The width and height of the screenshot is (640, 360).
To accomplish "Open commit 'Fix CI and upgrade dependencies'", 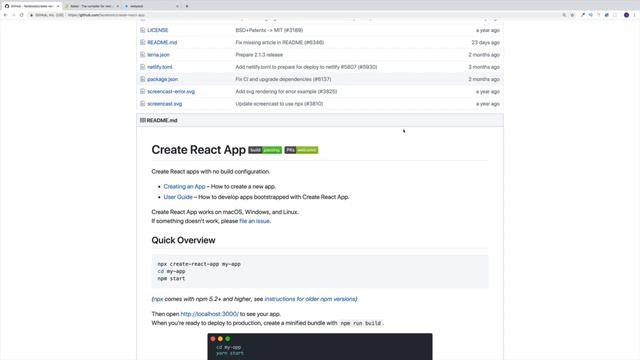I will (283, 79).
